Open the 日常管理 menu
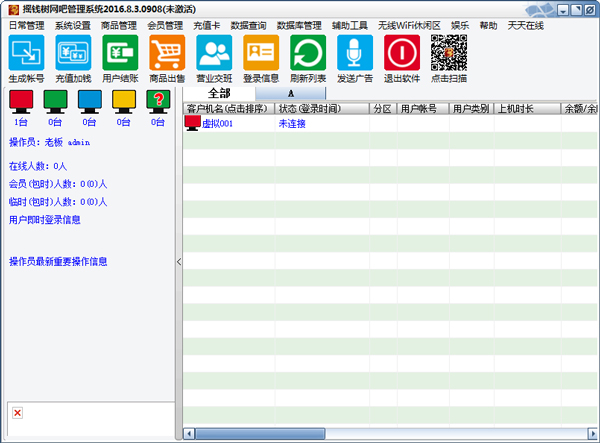The height and width of the screenshot is (443, 600). [27, 26]
